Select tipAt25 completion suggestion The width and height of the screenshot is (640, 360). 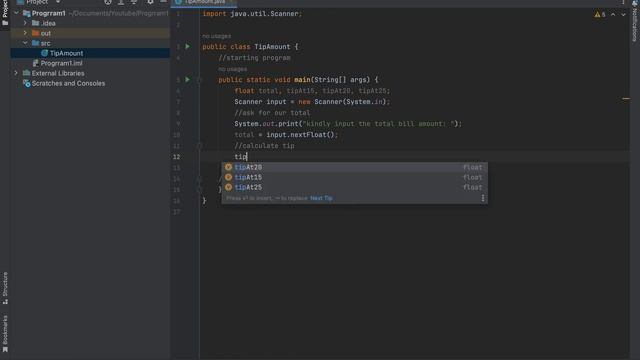coord(354,187)
